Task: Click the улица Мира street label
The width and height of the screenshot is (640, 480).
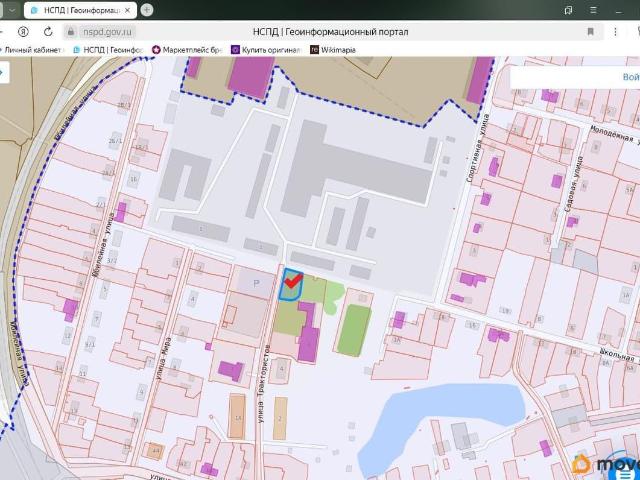Action: point(166,359)
